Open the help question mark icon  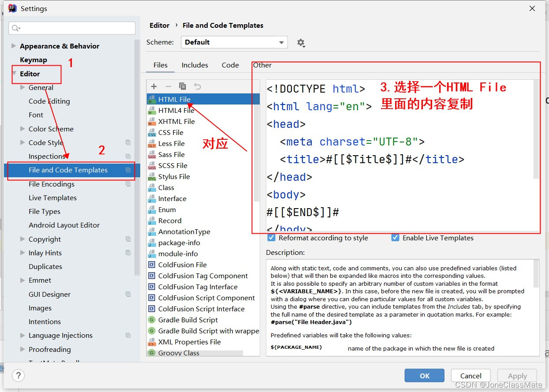[18, 376]
